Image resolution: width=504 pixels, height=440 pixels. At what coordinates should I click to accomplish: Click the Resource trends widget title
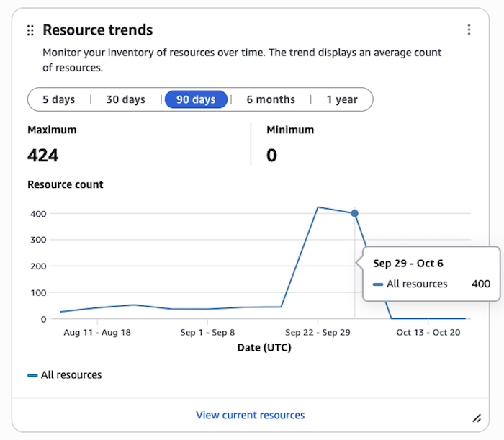pos(97,30)
